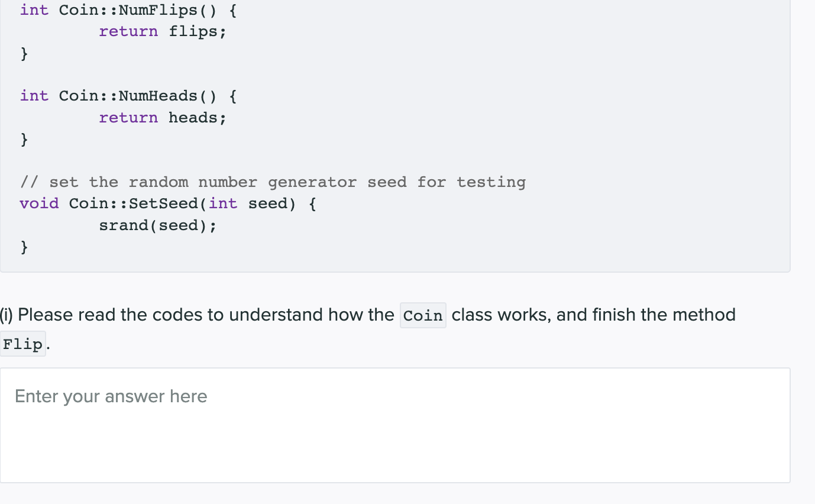Select the inline Coin code token
The width and height of the screenshot is (815, 504).
coord(422,315)
